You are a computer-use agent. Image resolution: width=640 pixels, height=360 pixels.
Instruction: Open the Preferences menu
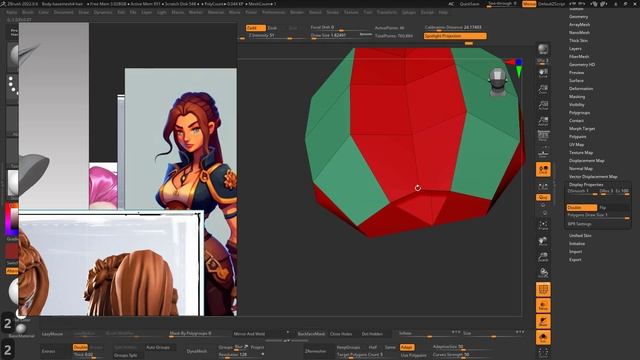273,12
